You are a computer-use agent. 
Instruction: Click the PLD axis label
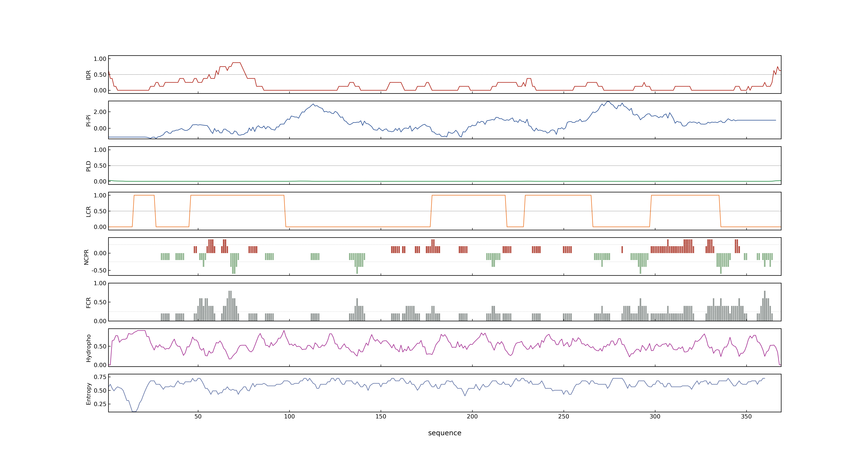click(x=88, y=166)
